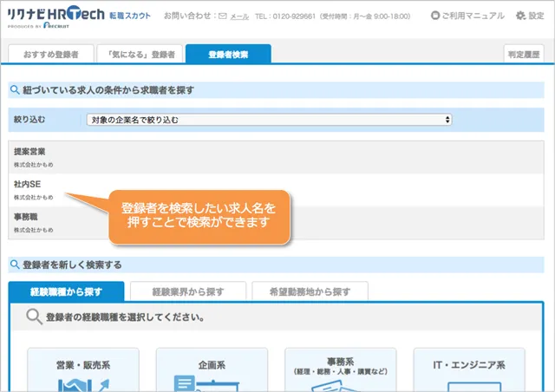Search by 提案営業 job posting
This screenshot has height=392, width=555.
pos(30,152)
